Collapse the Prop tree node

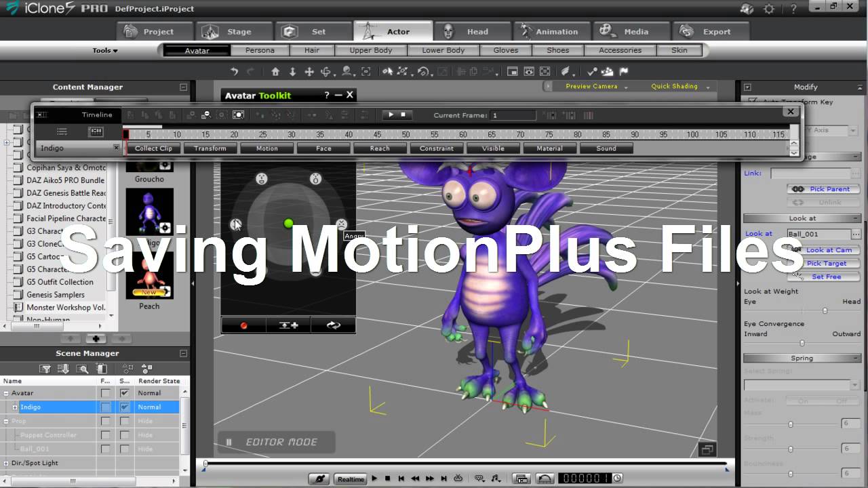pyautogui.click(x=6, y=421)
